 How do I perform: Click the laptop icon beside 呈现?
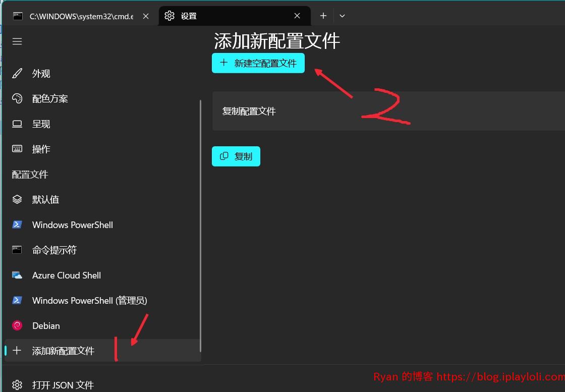pyautogui.click(x=17, y=124)
